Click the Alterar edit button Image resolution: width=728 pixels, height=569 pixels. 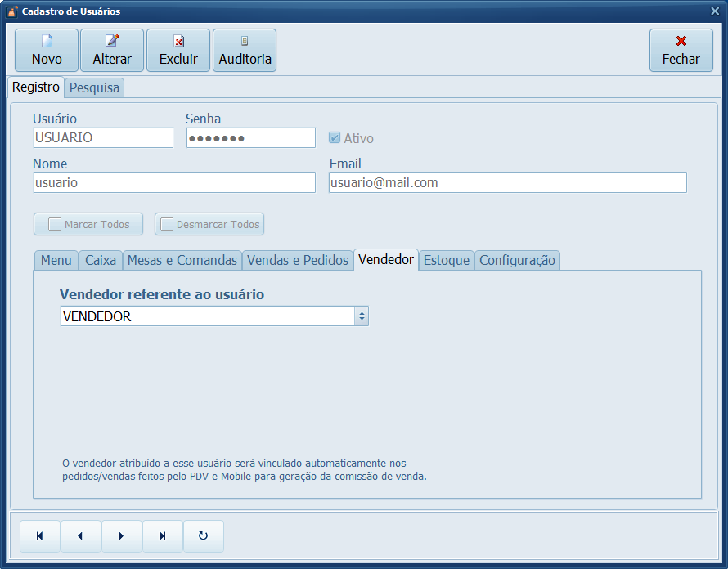(x=112, y=51)
